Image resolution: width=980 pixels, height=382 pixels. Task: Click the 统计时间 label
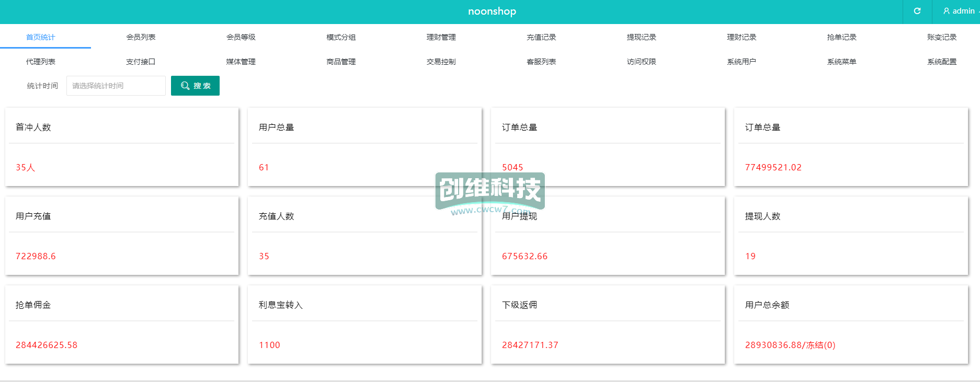point(43,86)
